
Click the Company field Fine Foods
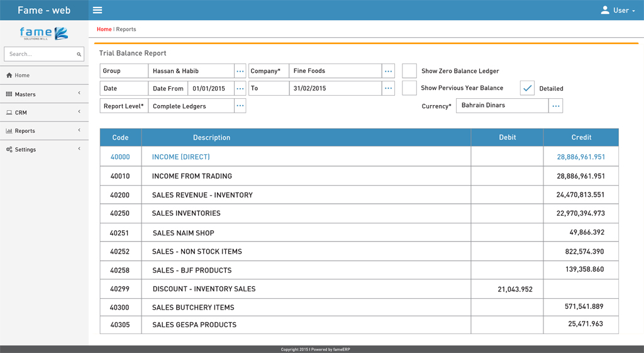pos(336,71)
